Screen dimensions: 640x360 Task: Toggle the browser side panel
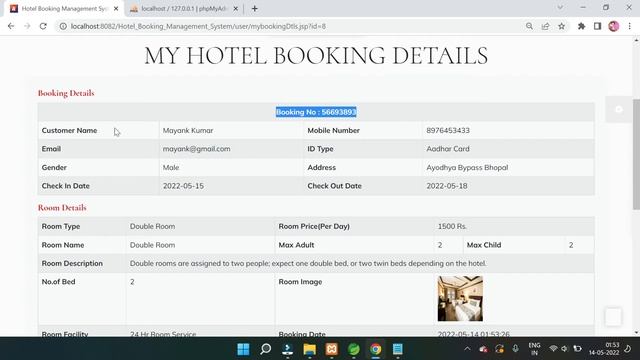pyautogui.click(x=598, y=26)
